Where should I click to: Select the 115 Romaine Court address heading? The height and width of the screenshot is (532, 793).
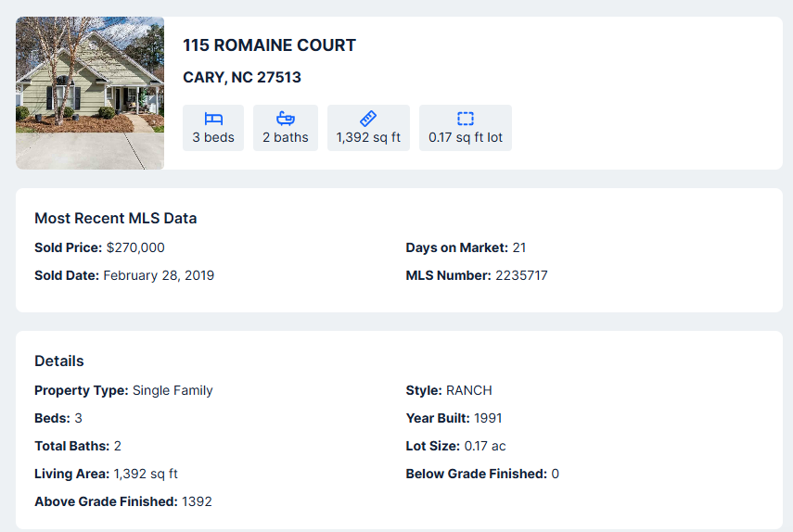(x=269, y=45)
